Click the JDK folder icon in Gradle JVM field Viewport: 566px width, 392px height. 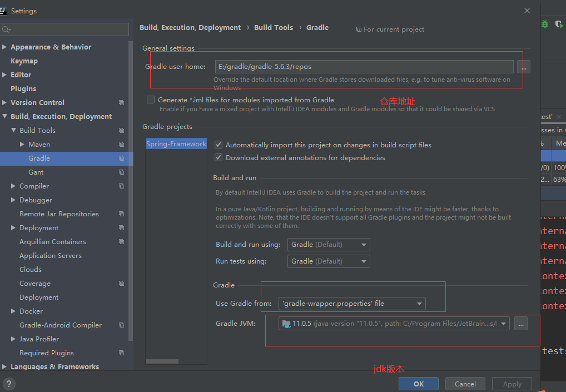pos(286,324)
